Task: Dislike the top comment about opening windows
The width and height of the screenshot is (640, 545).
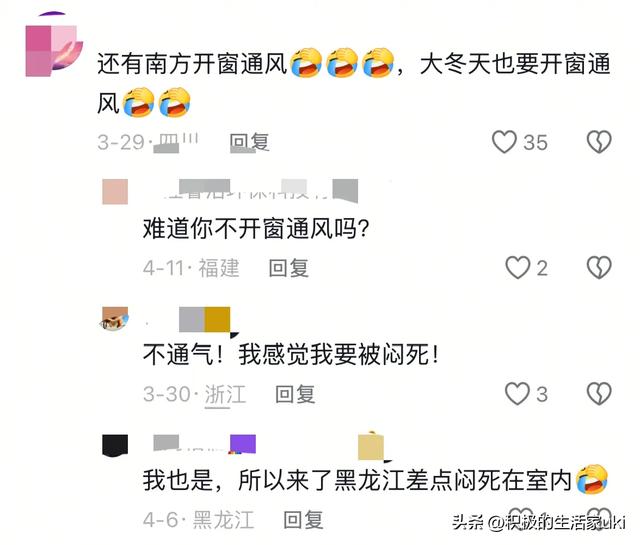Action: 599,142
